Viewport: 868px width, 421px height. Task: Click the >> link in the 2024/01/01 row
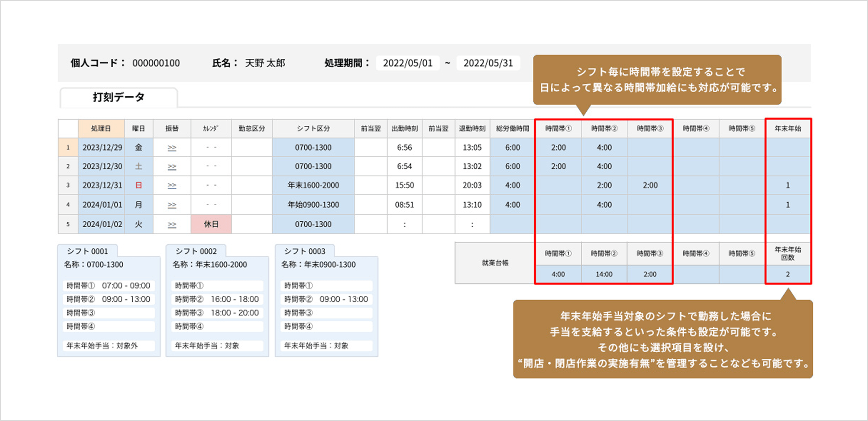(x=172, y=205)
